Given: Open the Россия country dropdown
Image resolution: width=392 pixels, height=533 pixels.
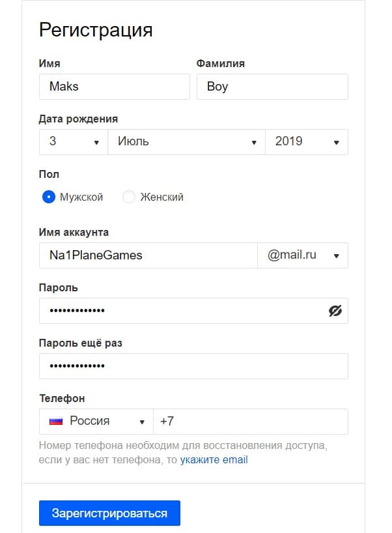Looking at the screenshot, I should pyautogui.click(x=96, y=422).
